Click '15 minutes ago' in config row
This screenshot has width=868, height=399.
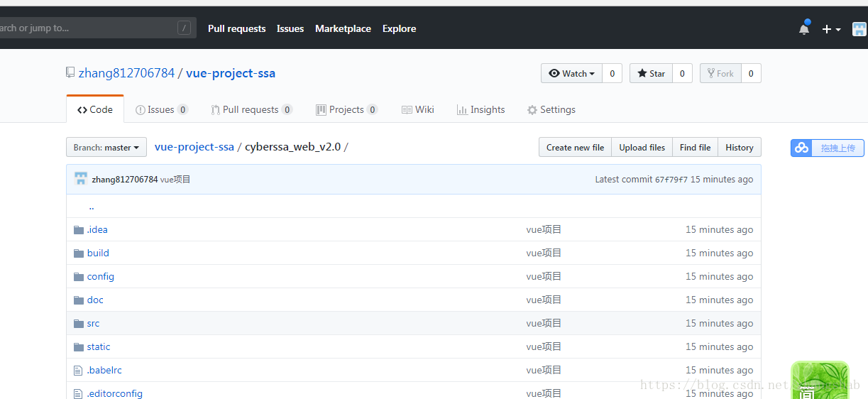719,276
